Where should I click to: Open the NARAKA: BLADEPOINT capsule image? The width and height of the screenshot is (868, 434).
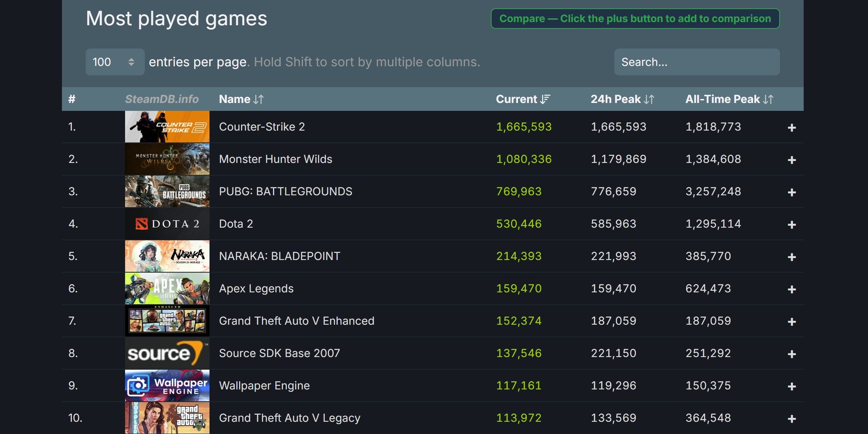coord(167,256)
